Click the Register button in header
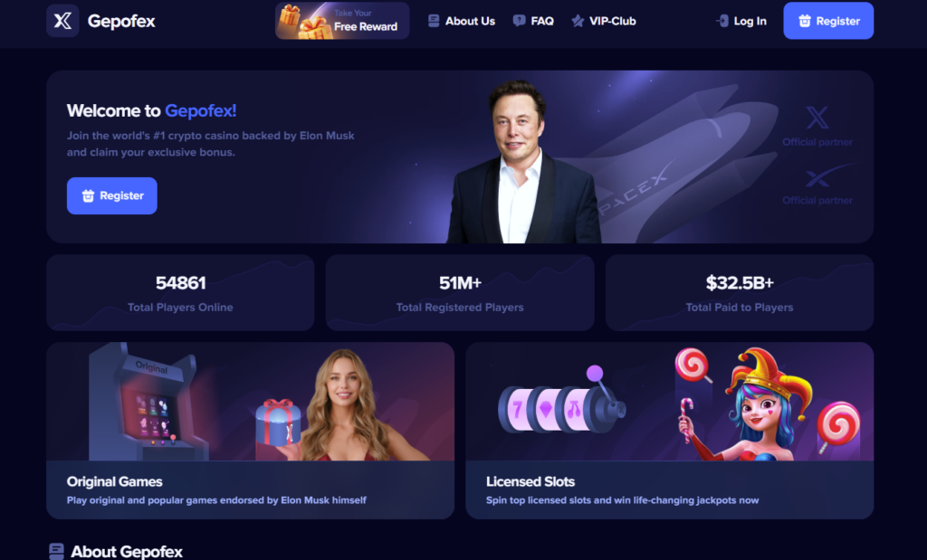Viewport: 927px width, 560px height. pyautogui.click(x=828, y=21)
